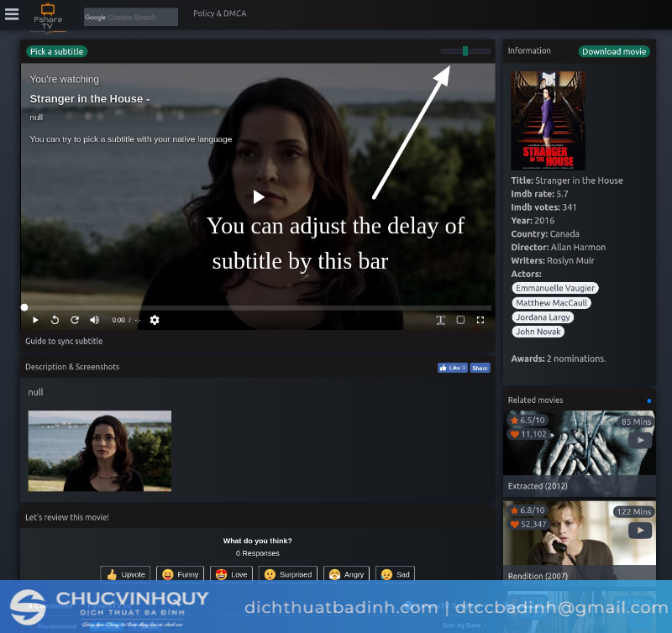This screenshot has height=633, width=672.
Task: Adjust the subtitle delay slider
Action: [x=465, y=51]
